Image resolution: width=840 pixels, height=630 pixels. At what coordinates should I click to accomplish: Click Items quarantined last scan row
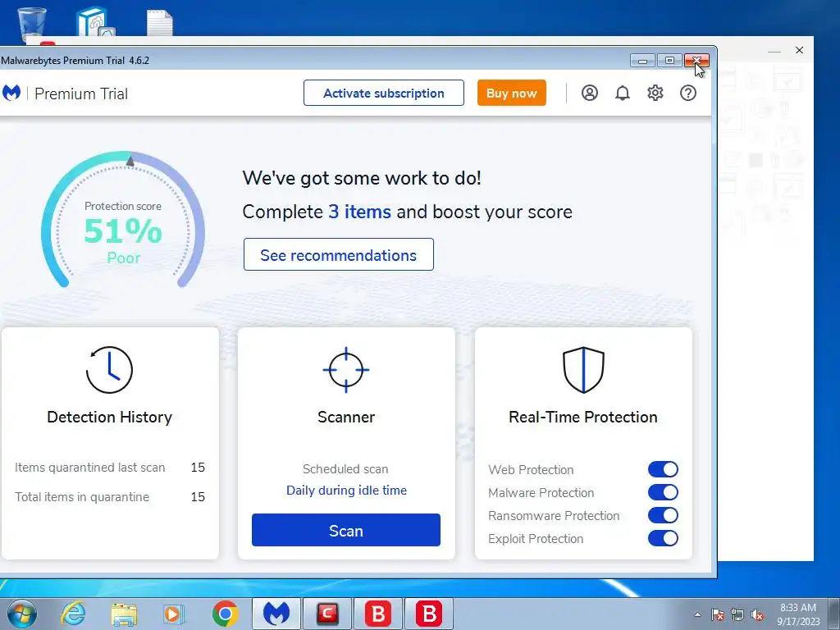(110, 467)
